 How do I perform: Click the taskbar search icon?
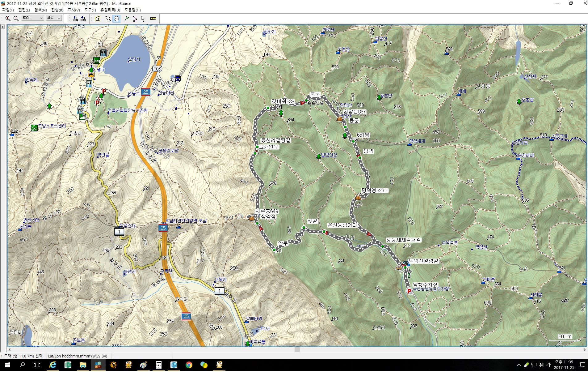point(22,365)
